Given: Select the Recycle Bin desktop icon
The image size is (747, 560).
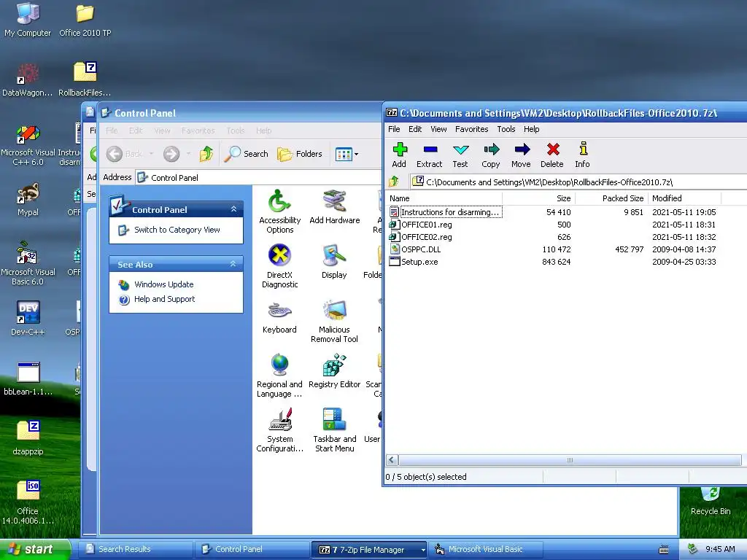Looking at the screenshot, I should [x=711, y=502].
